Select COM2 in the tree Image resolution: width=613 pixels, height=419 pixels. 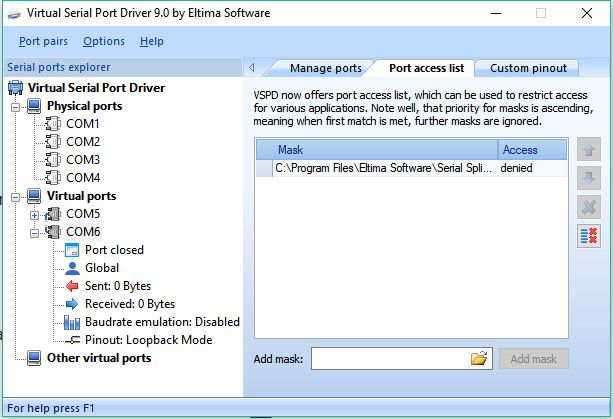[83, 141]
